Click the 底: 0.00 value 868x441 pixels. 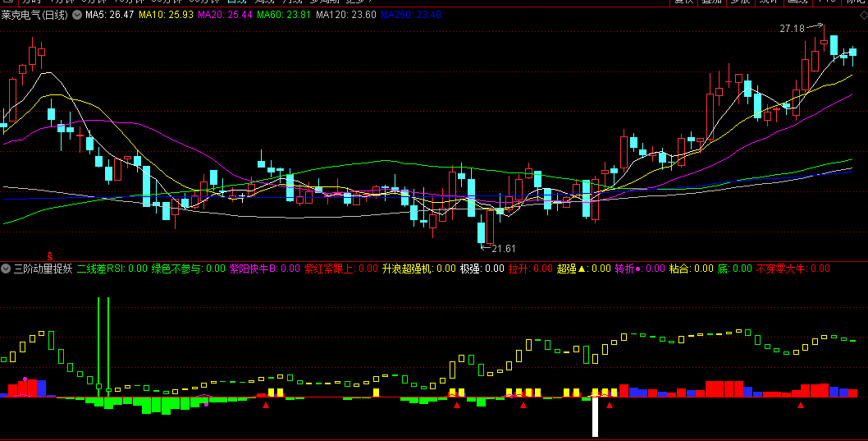pyautogui.click(x=735, y=269)
